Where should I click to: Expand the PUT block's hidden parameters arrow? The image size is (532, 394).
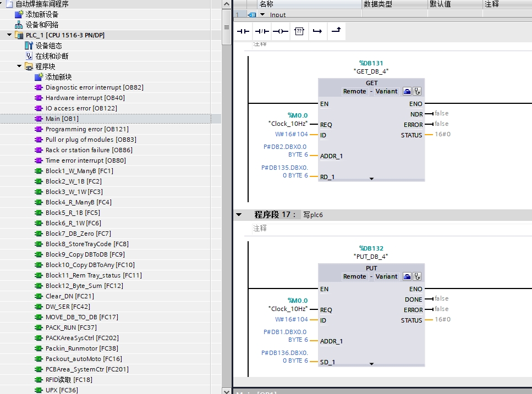[371, 364]
